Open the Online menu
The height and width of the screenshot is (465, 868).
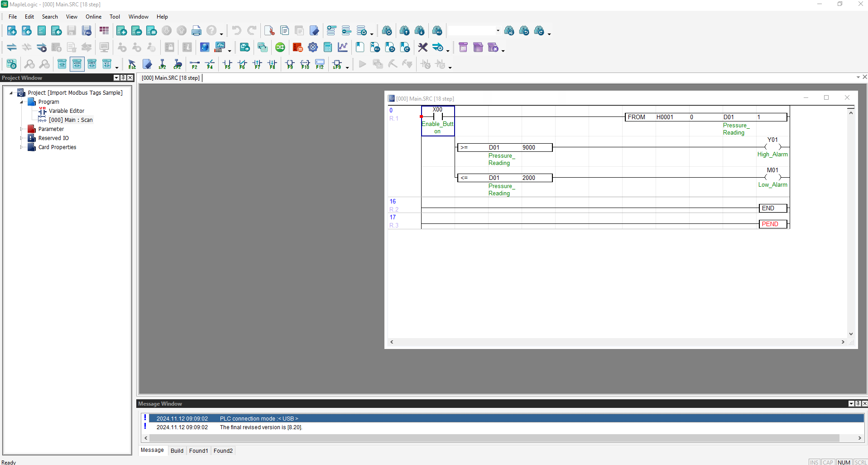pyautogui.click(x=93, y=16)
